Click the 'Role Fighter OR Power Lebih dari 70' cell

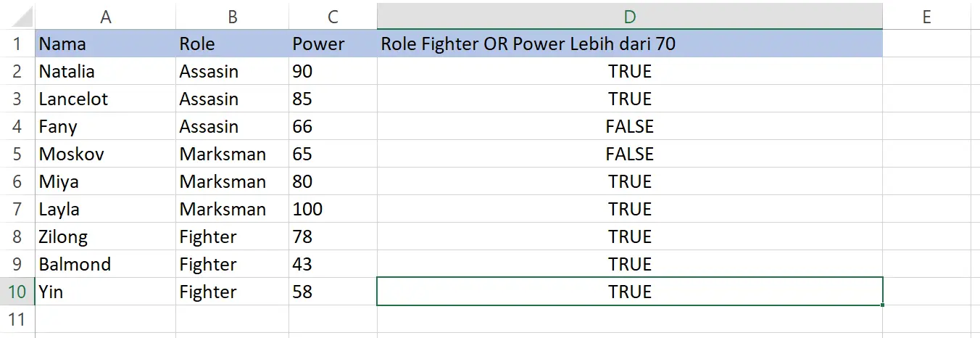click(630, 44)
